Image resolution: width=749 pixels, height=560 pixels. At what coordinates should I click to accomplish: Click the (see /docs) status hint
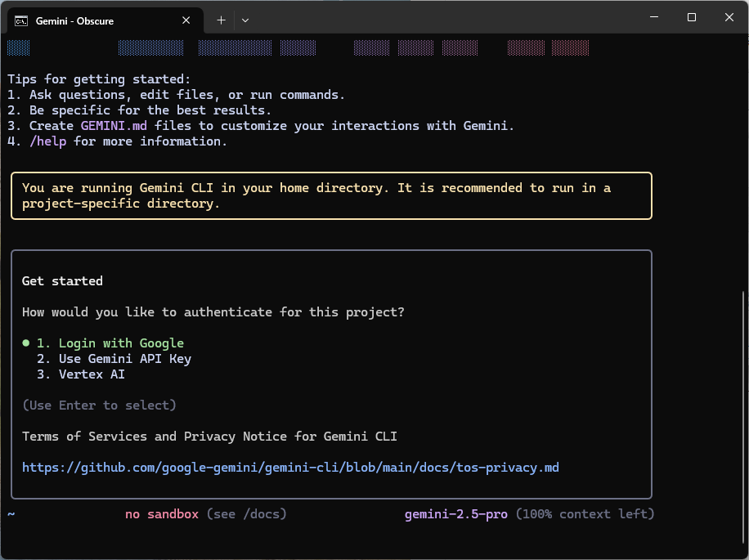(246, 514)
